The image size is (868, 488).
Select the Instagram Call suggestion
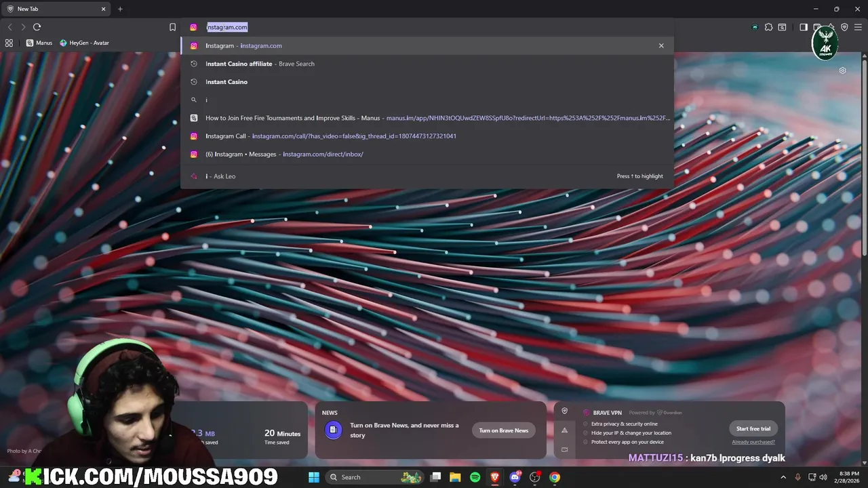pos(427,136)
